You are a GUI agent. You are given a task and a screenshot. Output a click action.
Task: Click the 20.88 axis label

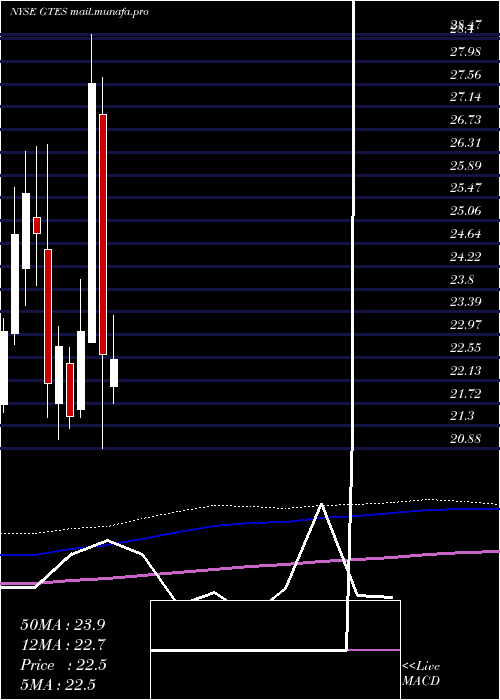(x=466, y=439)
